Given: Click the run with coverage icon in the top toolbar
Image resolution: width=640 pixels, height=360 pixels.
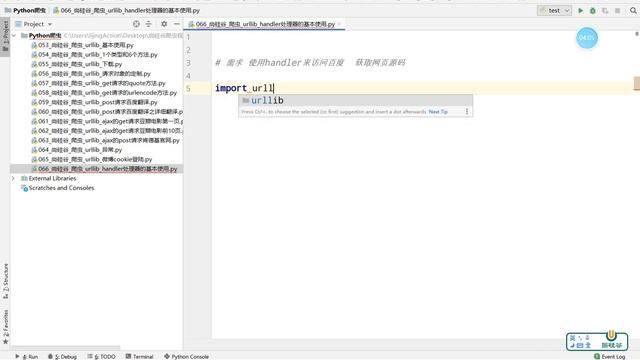Looking at the screenshot, I should (x=605, y=11).
